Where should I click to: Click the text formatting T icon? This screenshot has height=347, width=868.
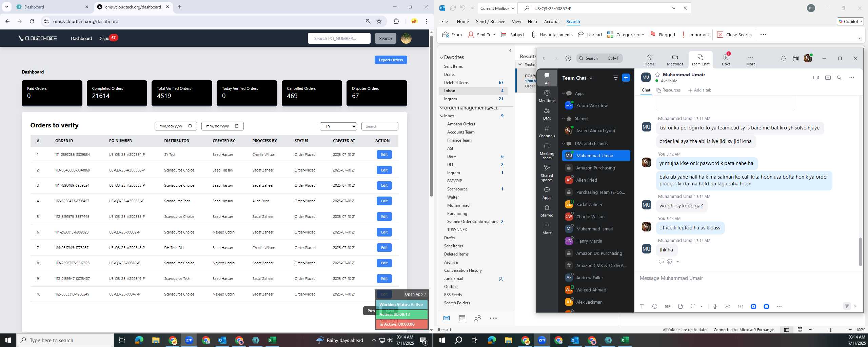[642, 306]
